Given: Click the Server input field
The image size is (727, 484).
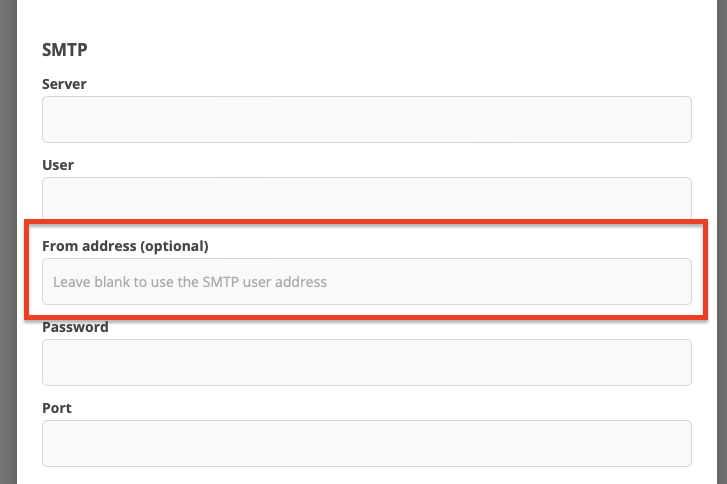Looking at the screenshot, I should coord(367,120).
